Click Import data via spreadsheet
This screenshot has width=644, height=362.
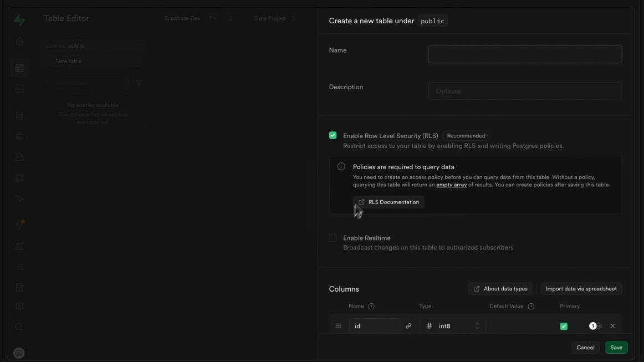[581, 288]
